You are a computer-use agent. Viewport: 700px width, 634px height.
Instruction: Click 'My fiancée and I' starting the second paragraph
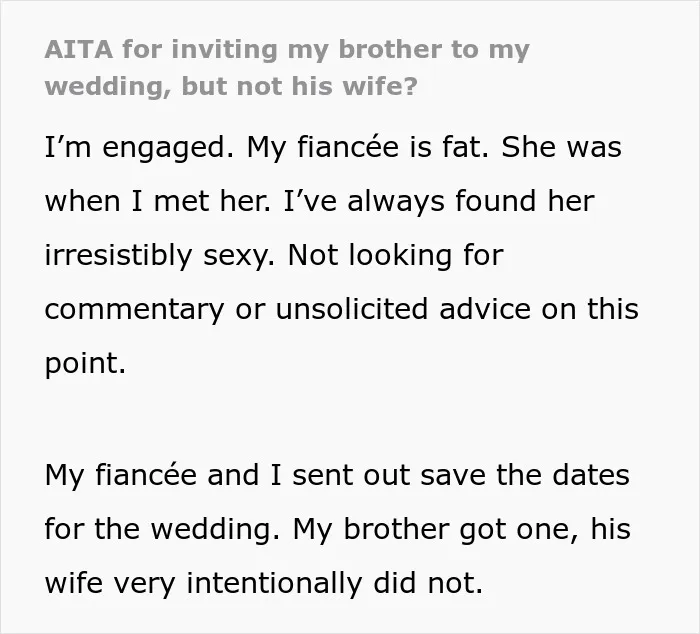pos(163,475)
